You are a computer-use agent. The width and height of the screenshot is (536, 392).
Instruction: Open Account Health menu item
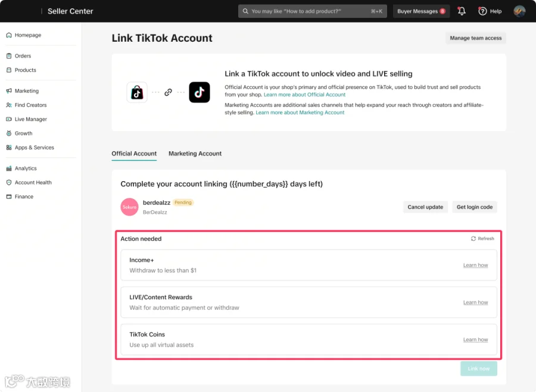[x=33, y=182]
